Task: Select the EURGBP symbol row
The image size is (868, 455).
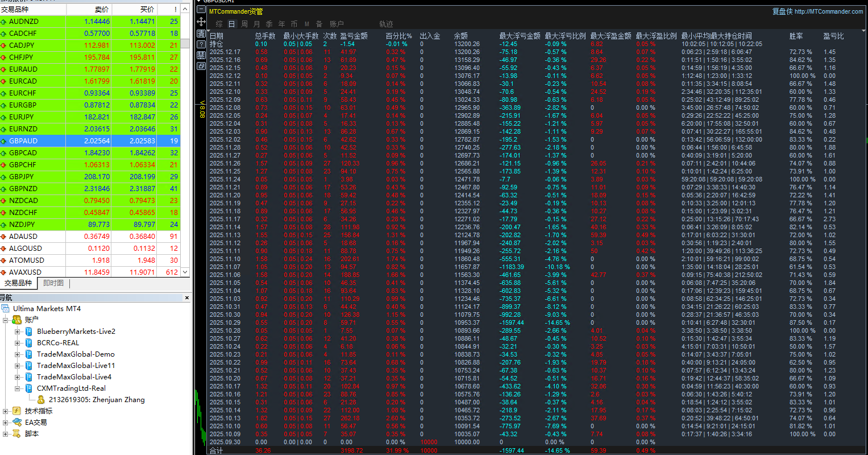Action: click(90, 105)
